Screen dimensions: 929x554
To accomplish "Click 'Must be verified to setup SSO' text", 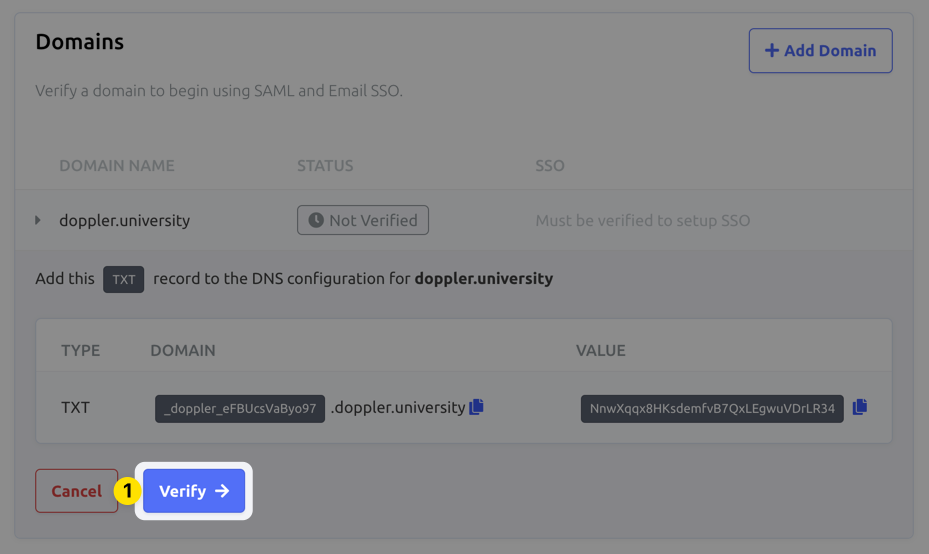I will pos(643,220).
